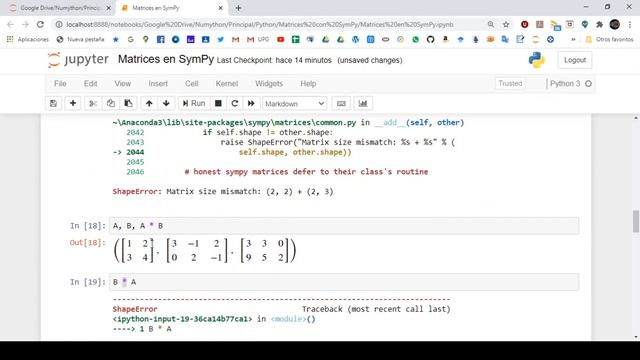Image resolution: width=640 pixels, height=360 pixels.
Task: Open Chrome three-dot menu
Action: [630, 24]
